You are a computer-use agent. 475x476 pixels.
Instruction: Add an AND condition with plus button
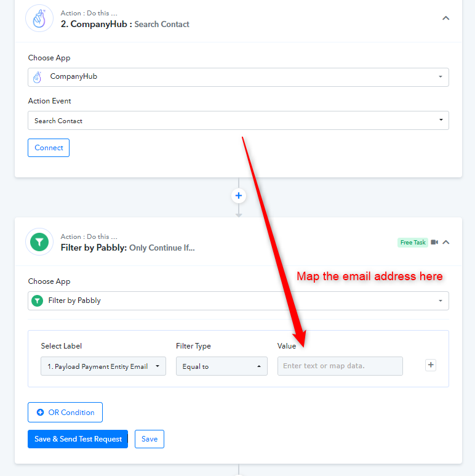[x=431, y=365]
